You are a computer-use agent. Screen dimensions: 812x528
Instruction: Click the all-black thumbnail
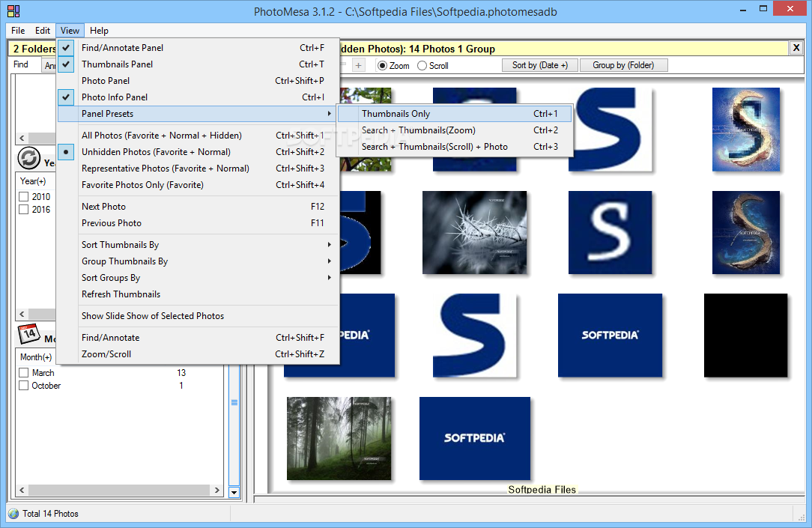[746, 336]
